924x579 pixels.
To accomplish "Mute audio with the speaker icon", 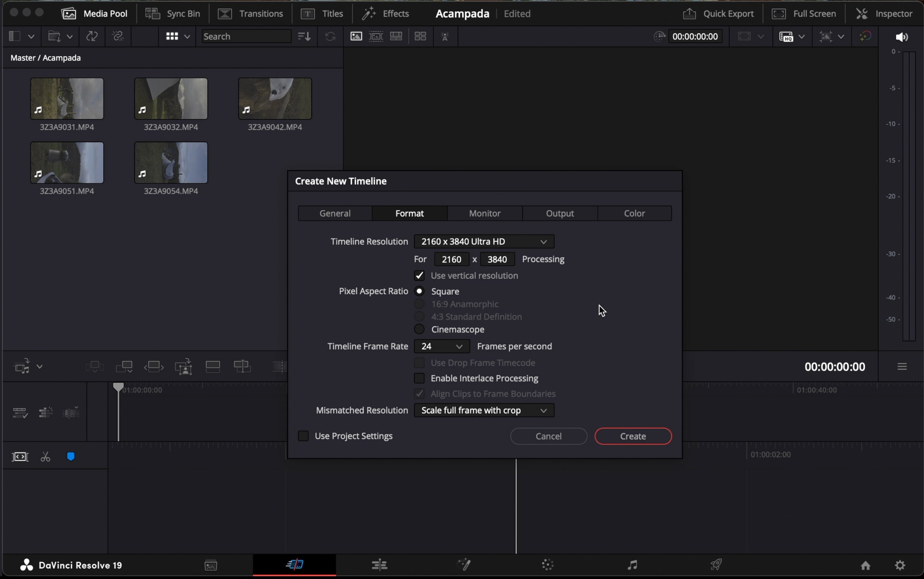I will click(901, 37).
